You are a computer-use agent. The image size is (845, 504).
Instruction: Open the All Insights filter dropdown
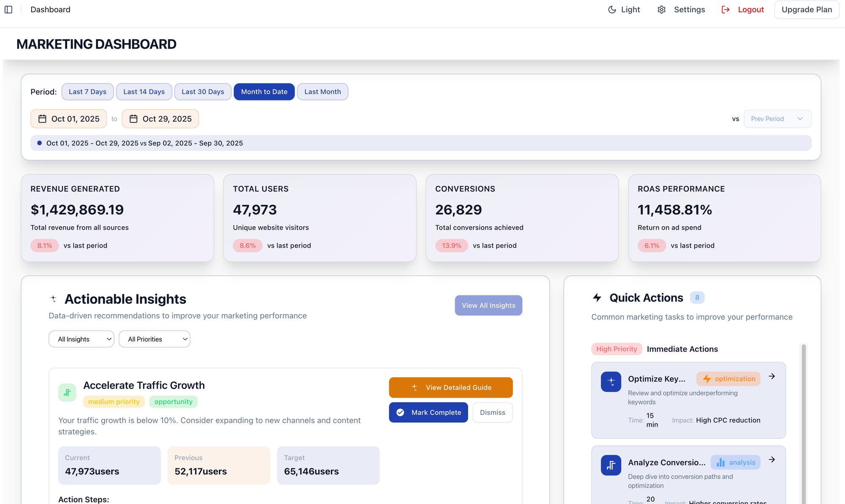pyautogui.click(x=82, y=339)
